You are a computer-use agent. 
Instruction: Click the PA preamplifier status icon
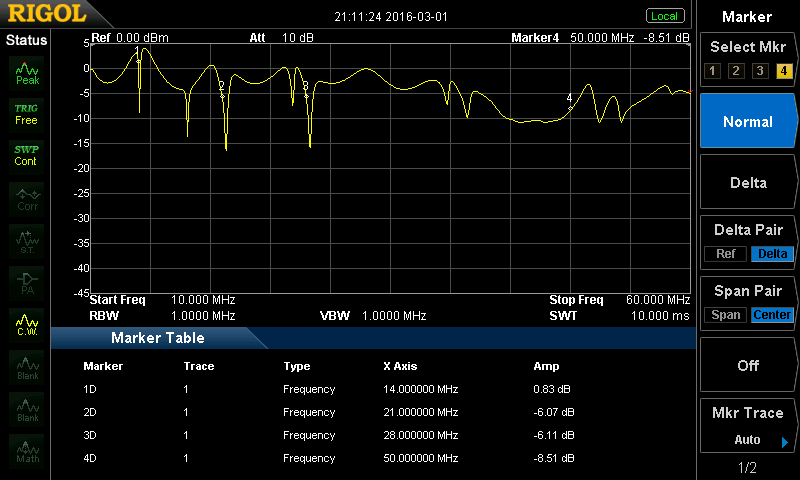click(x=27, y=282)
